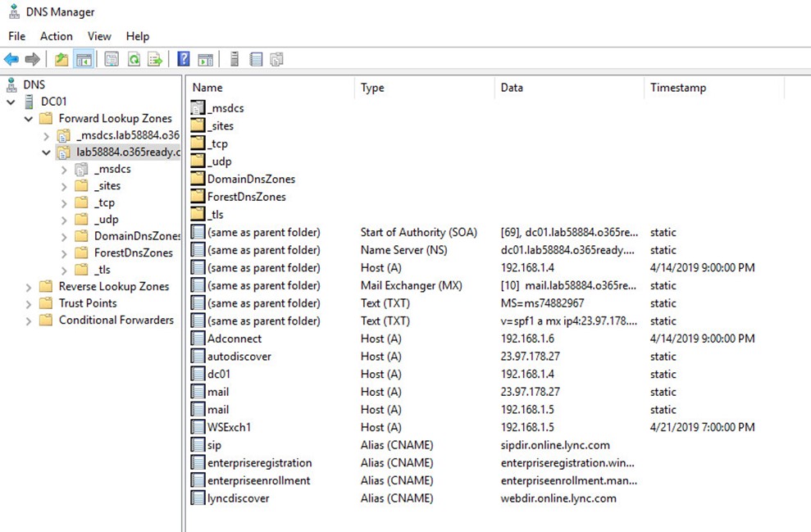
Task: Click the Up One Level folder icon
Action: click(x=62, y=59)
